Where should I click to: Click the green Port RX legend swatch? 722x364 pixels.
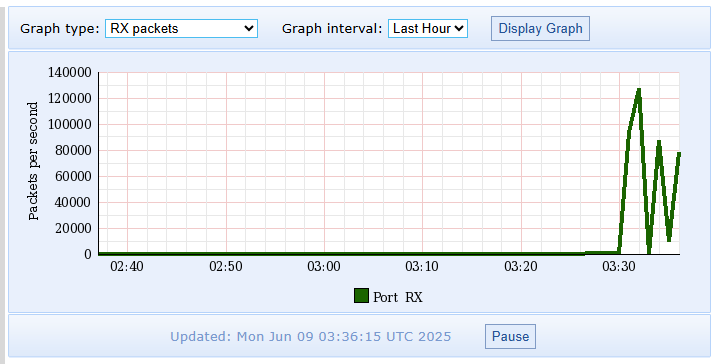(x=361, y=296)
